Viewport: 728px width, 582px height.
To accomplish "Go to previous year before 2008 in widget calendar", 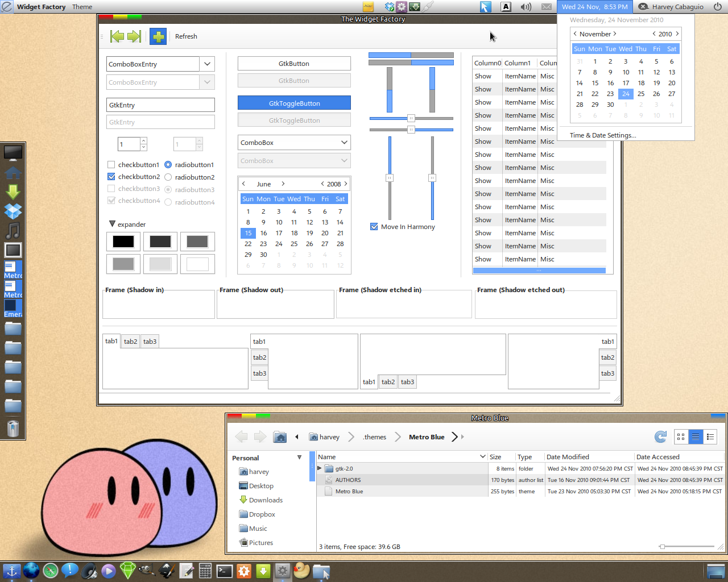I will (x=322, y=184).
